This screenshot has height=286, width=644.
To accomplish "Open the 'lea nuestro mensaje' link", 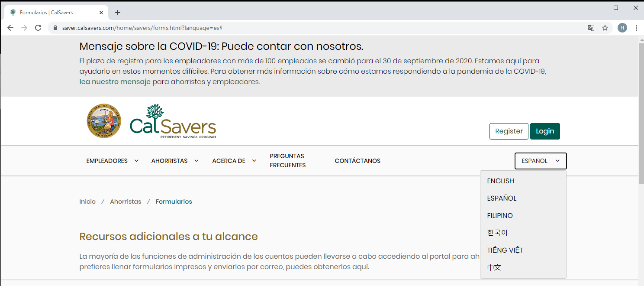I will pos(115,81).
